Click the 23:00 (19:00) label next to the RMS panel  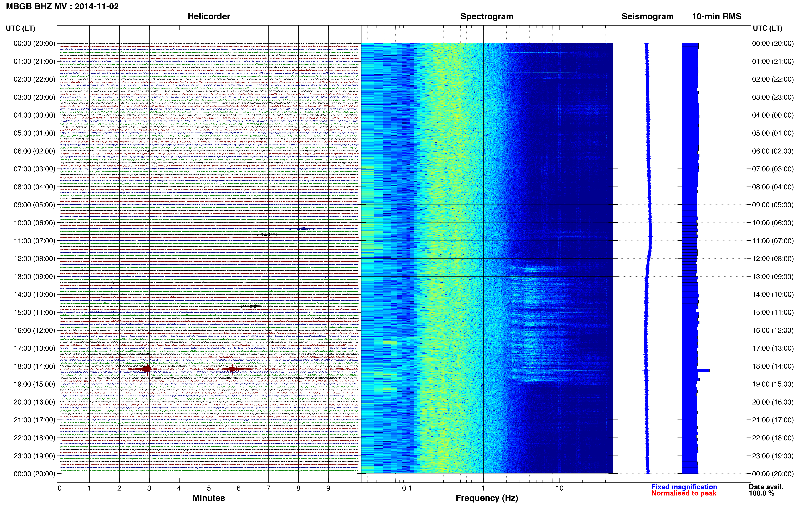(773, 456)
